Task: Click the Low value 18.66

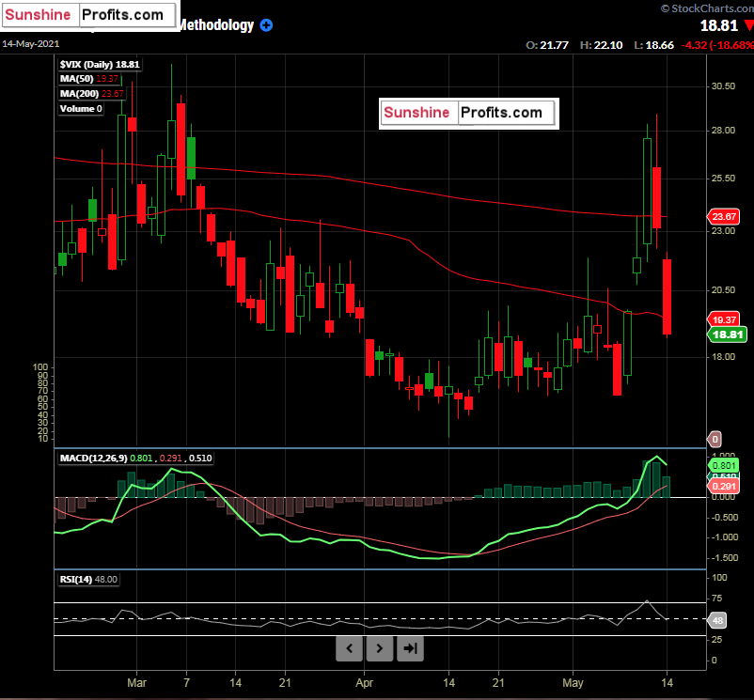Action: [659, 45]
